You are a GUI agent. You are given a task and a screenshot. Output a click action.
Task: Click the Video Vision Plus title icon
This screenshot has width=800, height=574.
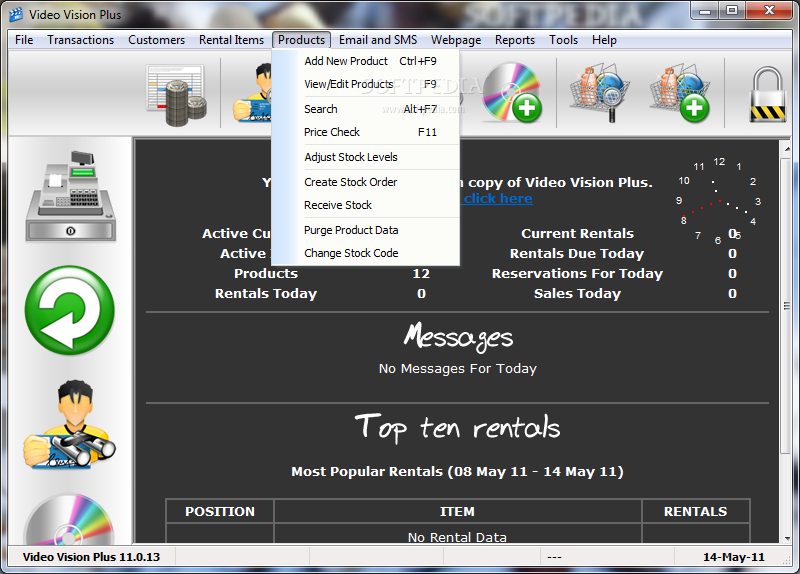16,15
